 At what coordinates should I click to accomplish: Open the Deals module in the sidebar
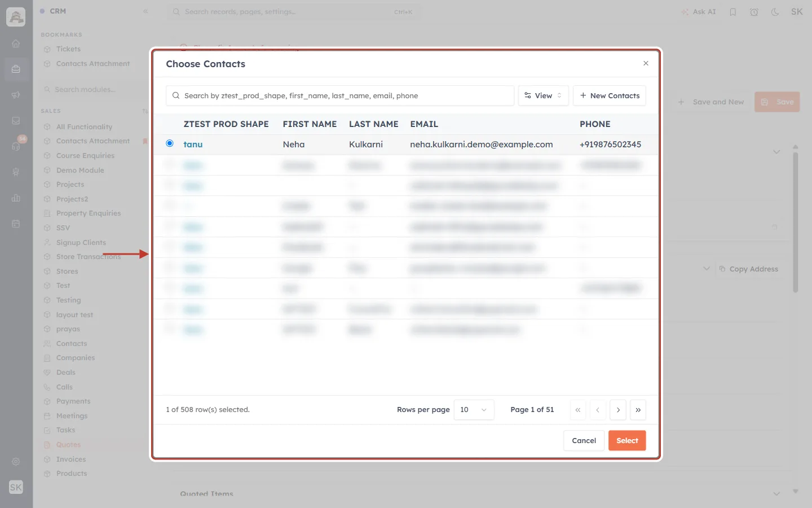coord(66,373)
